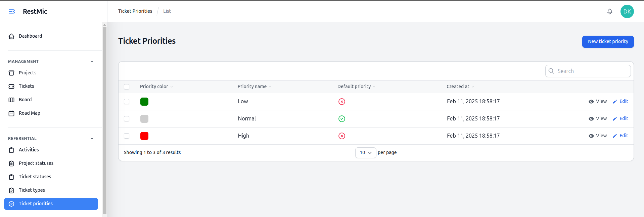
Task: Click the Projects archive icon in sidebar
Action: point(11,73)
